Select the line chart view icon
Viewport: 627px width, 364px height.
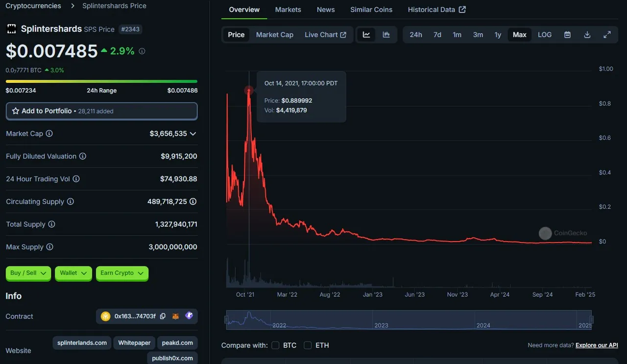coord(366,35)
